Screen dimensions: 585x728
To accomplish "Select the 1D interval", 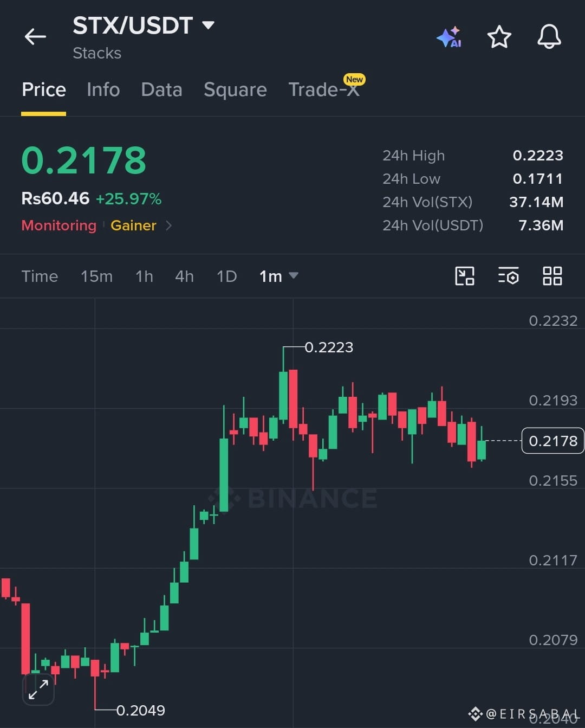I will pos(226,276).
